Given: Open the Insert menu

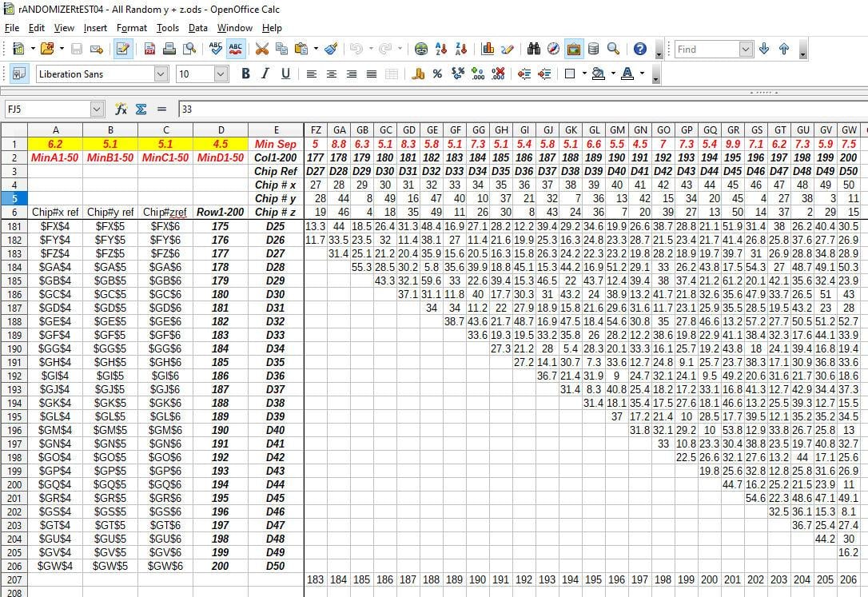Looking at the screenshot, I should tap(95, 28).
